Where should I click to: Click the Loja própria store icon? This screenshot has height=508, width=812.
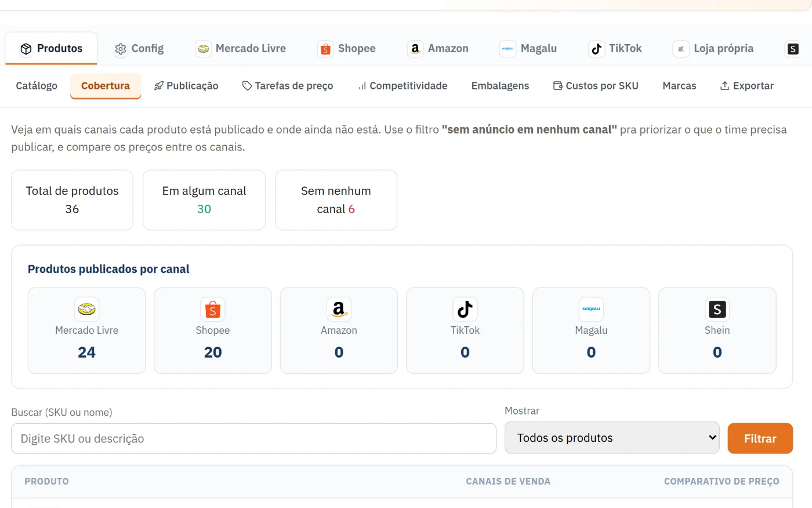click(681, 49)
